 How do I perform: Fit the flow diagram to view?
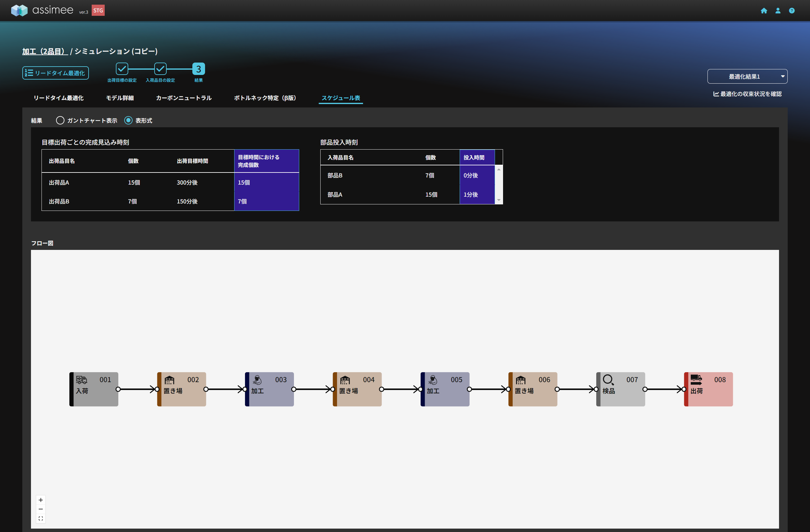41,518
